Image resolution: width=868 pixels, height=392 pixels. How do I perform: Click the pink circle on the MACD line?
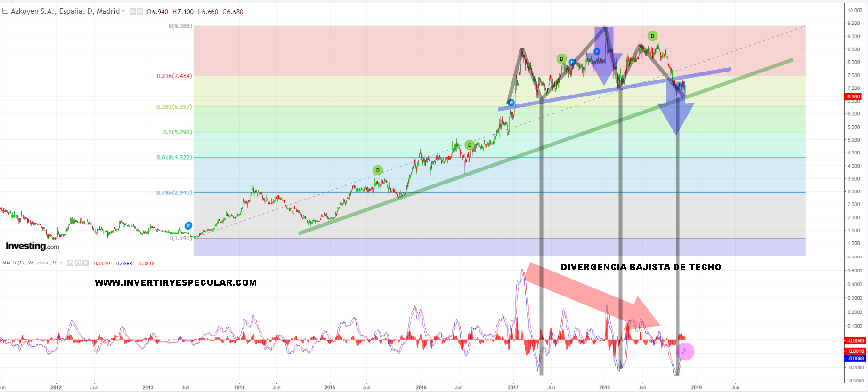click(x=685, y=352)
